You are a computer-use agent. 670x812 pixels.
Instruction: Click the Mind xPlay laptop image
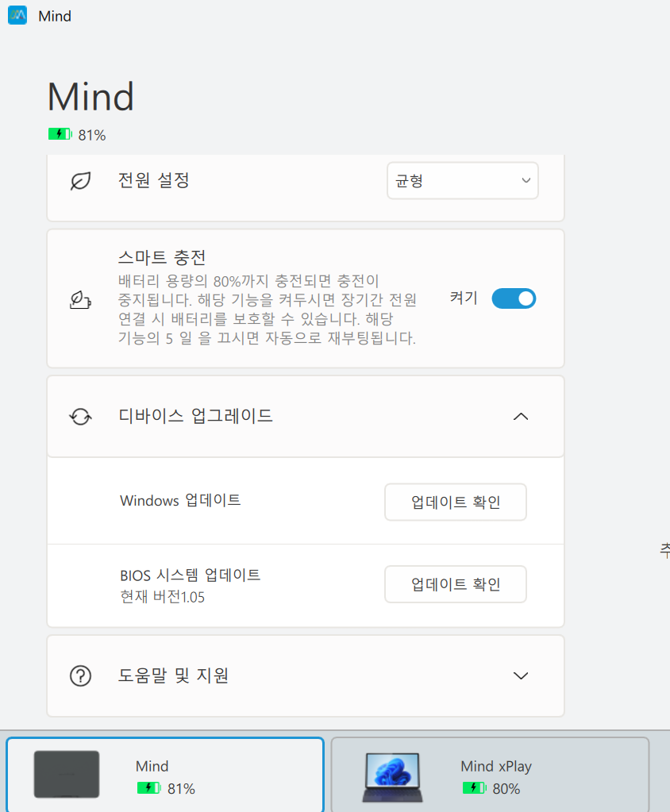click(392, 775)
